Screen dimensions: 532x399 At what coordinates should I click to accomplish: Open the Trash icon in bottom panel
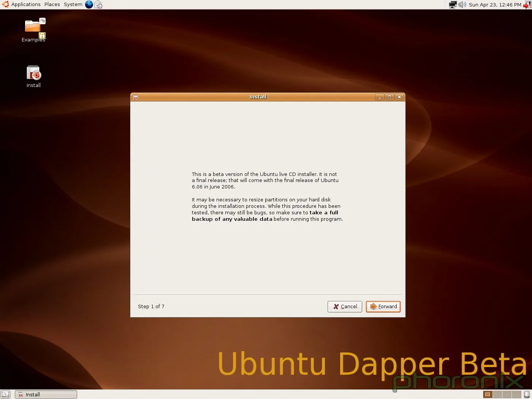527,394
